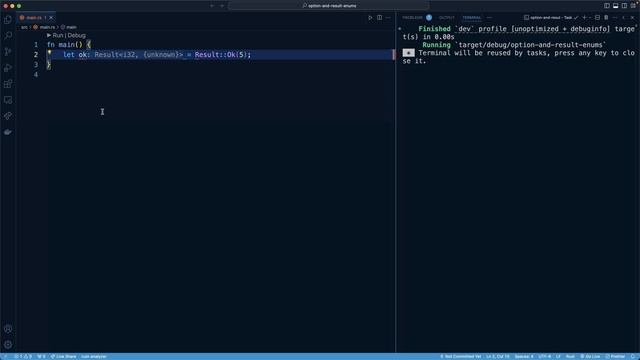Click src in the breadcrumb
The image size is (640, 360).
point(24,27)
